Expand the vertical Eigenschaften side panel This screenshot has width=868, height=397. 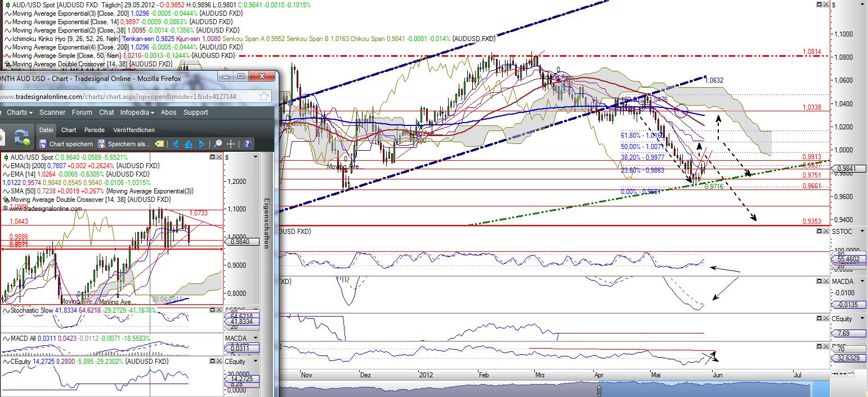267,224
